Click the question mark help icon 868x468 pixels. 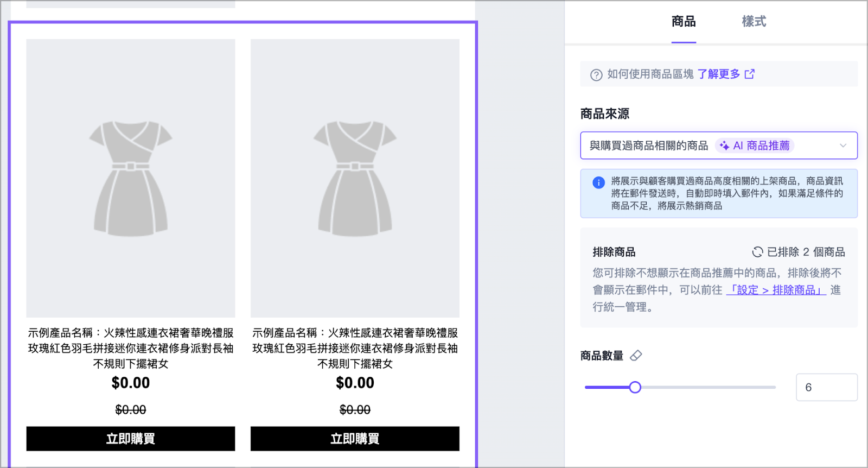click(x=596, y=75)
